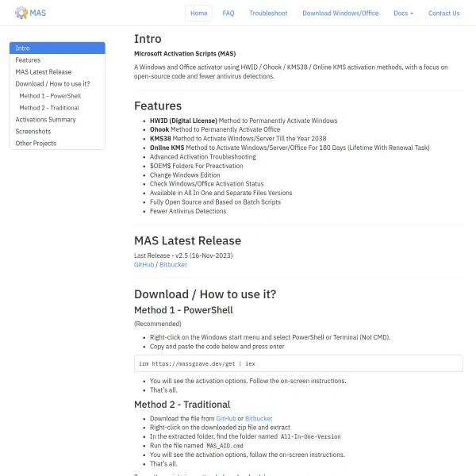Open the Contact Us page
This screenshot has width=476, height=476.
point(443,13)
